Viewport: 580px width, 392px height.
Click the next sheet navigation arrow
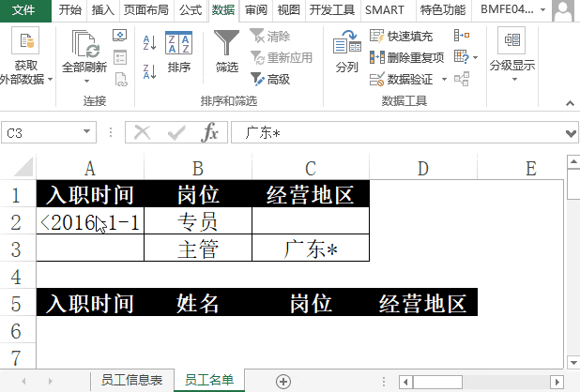click(51, 381)
